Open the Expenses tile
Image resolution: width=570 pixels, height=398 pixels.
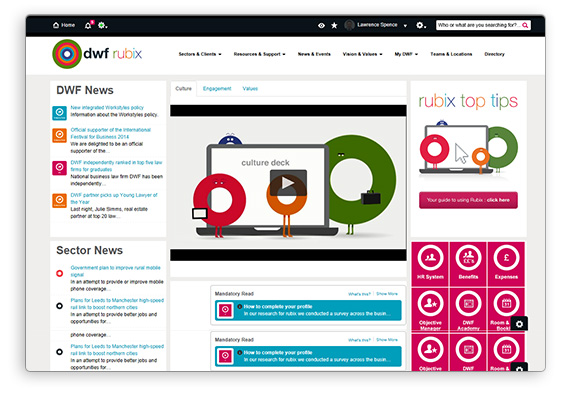click(x=506, y=264)
